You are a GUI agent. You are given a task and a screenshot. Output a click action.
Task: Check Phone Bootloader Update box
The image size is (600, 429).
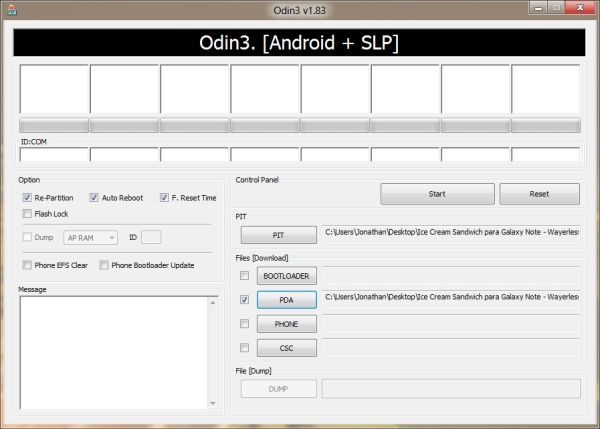104,265
